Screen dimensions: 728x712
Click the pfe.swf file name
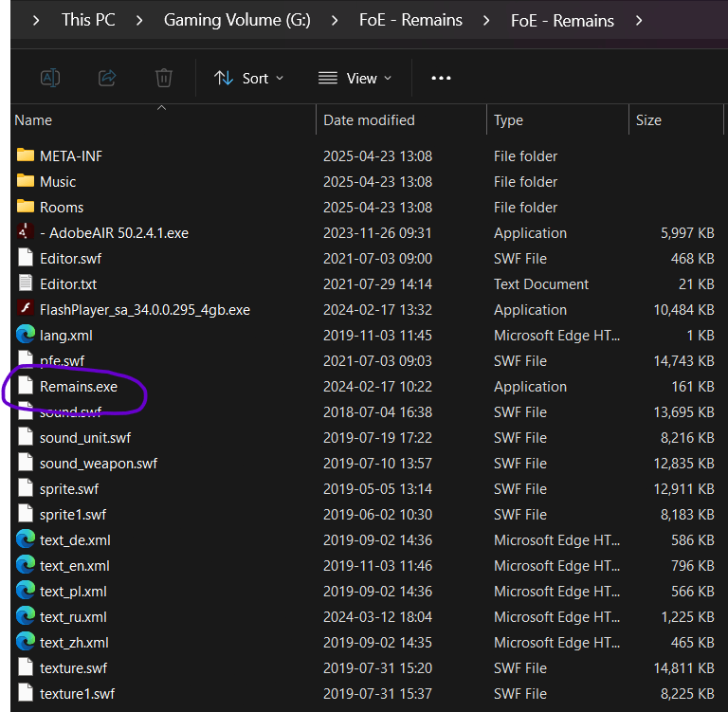tap(63, 361)
